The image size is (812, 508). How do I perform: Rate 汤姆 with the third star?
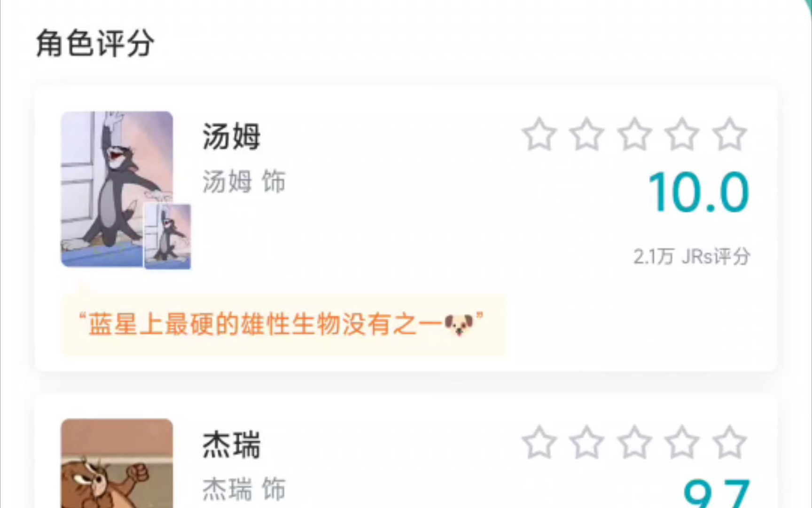point(634,135)
